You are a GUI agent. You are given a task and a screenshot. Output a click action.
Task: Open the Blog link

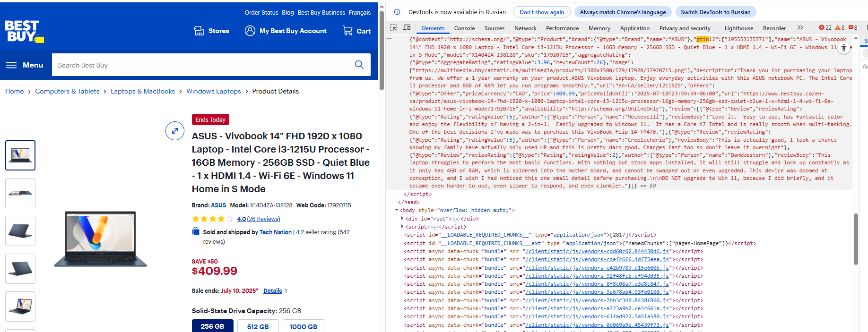pyautogui.click(x=288, y=13)
